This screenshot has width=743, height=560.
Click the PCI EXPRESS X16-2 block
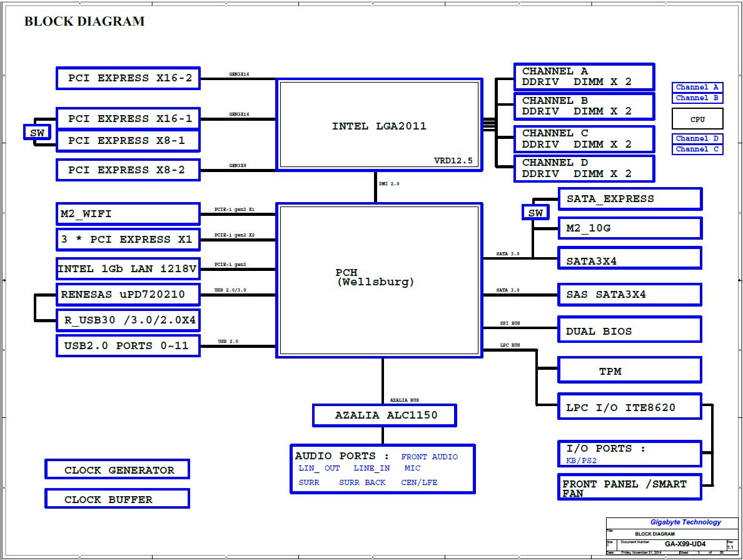point(128,78)
